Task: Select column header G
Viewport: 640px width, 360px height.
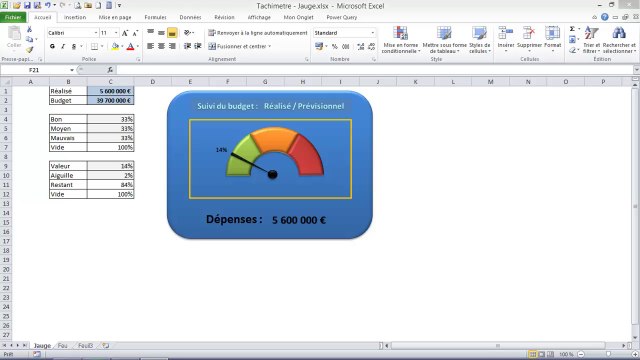Action: point(265,82)
